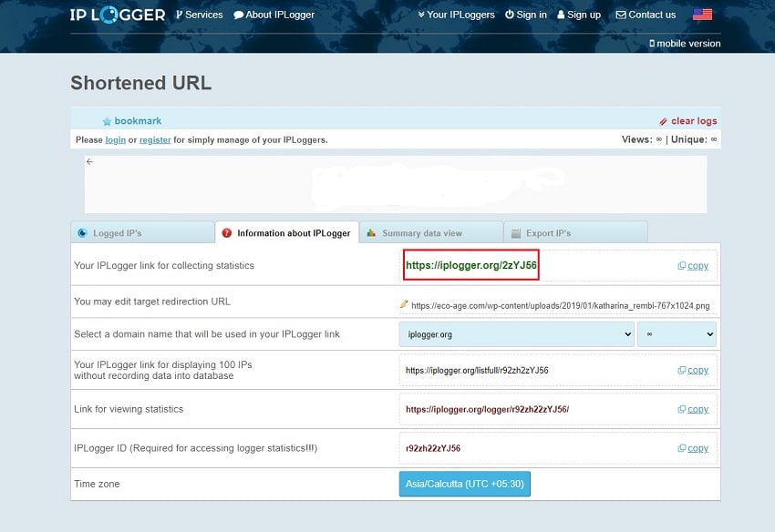The height and width of the screenshot is (532, 775).
Task: Click red question icon on Information tab
Action: click(227, 233)
